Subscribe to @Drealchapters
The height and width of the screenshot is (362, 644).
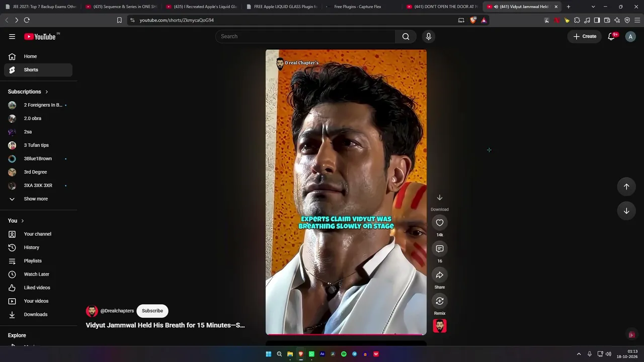(x=152, y=311)
